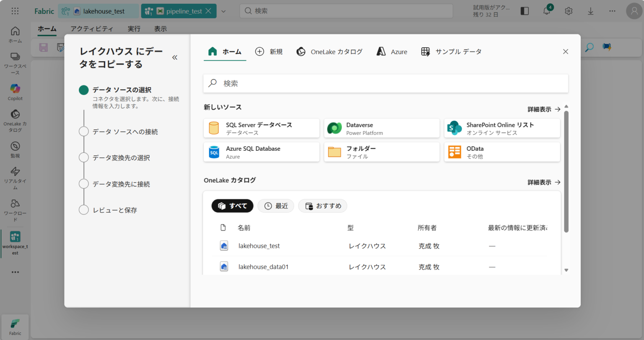Open the app launcher waffle icon
Image resolution: width=644 pixels, height=340 pixels.
(15, 11)
